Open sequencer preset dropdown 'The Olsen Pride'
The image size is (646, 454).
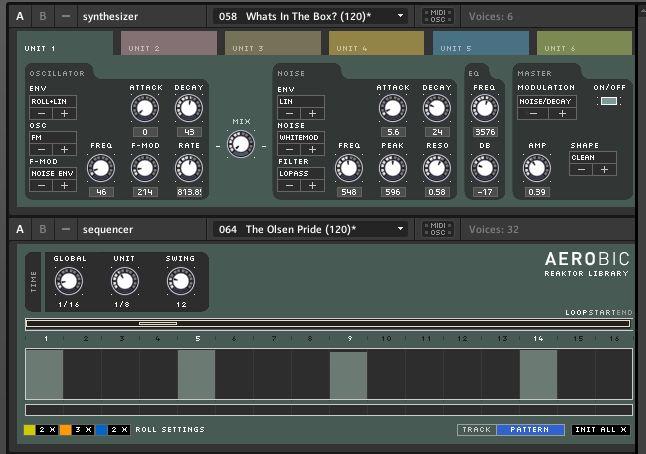pyautogui.click(x=311, y=229)
